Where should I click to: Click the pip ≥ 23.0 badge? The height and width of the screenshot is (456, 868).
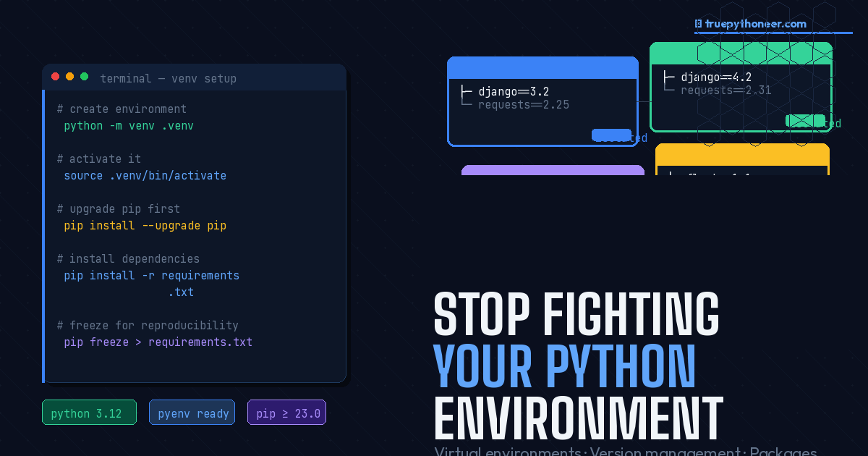pos(286,412)
